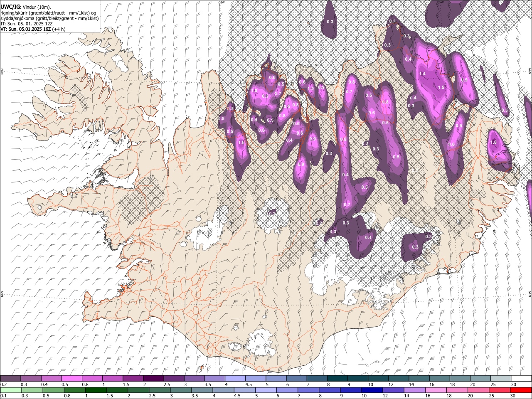Click the 1.8 precipitation value on the east coast
532x399 pixels.
pos(493,142)
